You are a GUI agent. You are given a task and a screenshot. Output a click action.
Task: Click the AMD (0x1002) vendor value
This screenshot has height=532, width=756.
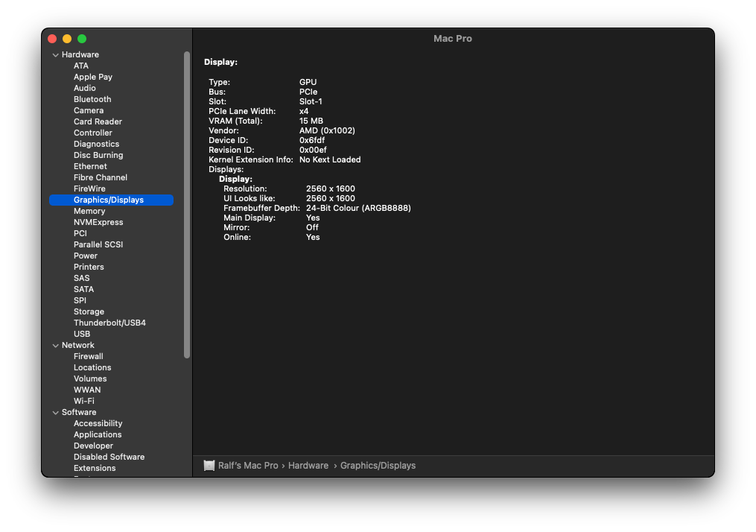pyautogui.click(x=327, y=130)
